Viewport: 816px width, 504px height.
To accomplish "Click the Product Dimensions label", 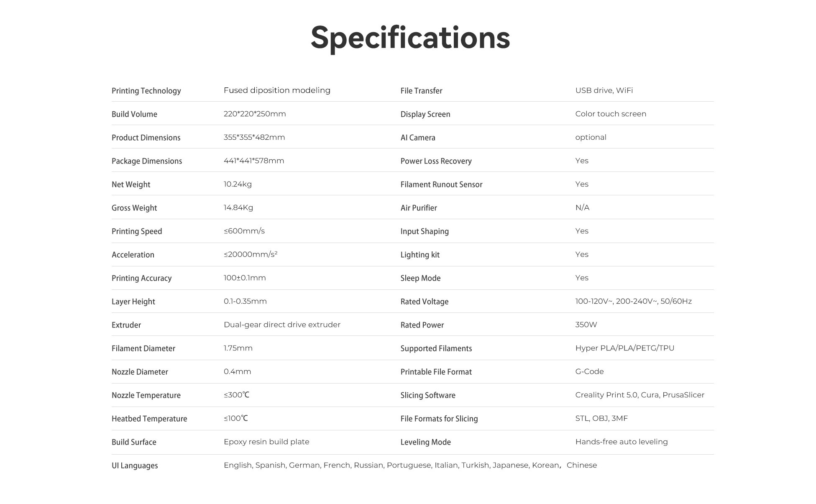I will pos(146,138).
